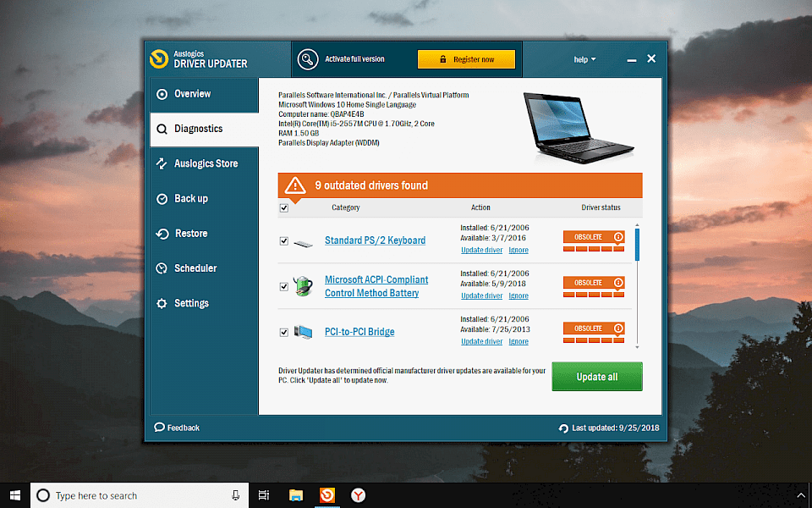812x508 pixels.
Task: Click the Type here to search box
Action: tap(140, 495)
